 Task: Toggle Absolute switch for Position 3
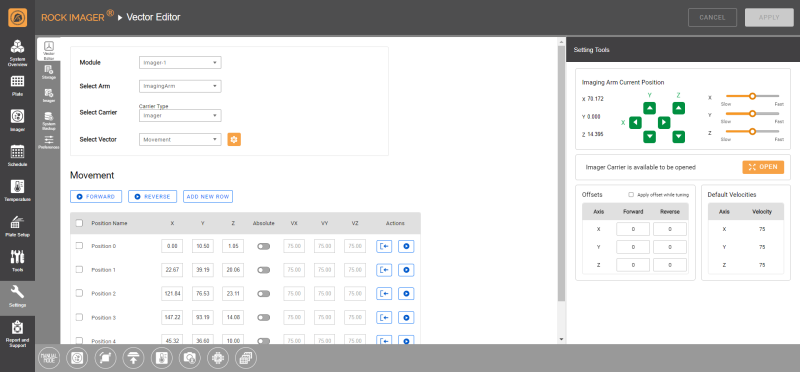[263, 317]
